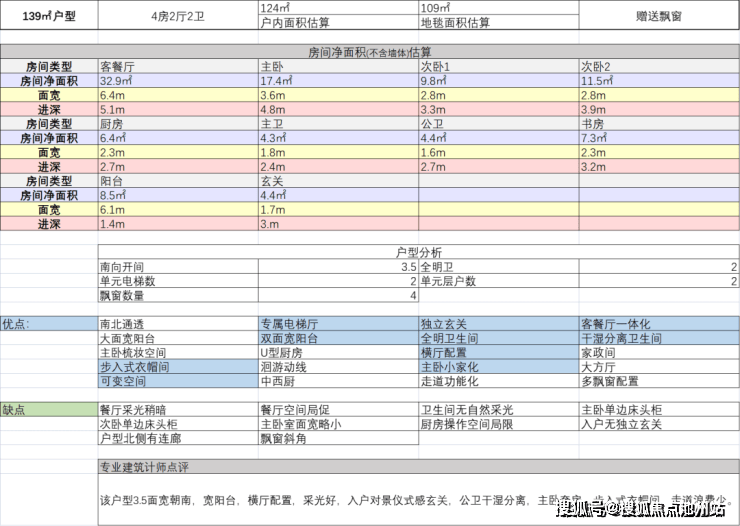The image size is (740, 526).
Task: Select the '1.7m' width cell
Action: [338, 209]
